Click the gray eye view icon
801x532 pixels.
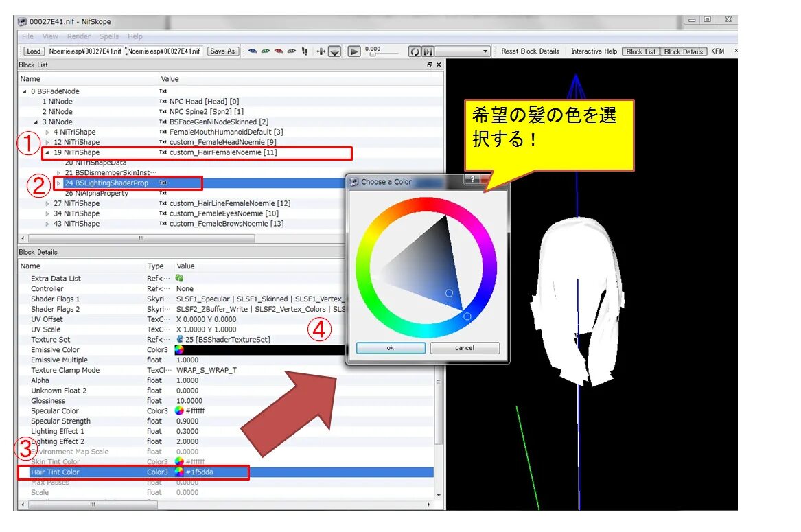292,51
